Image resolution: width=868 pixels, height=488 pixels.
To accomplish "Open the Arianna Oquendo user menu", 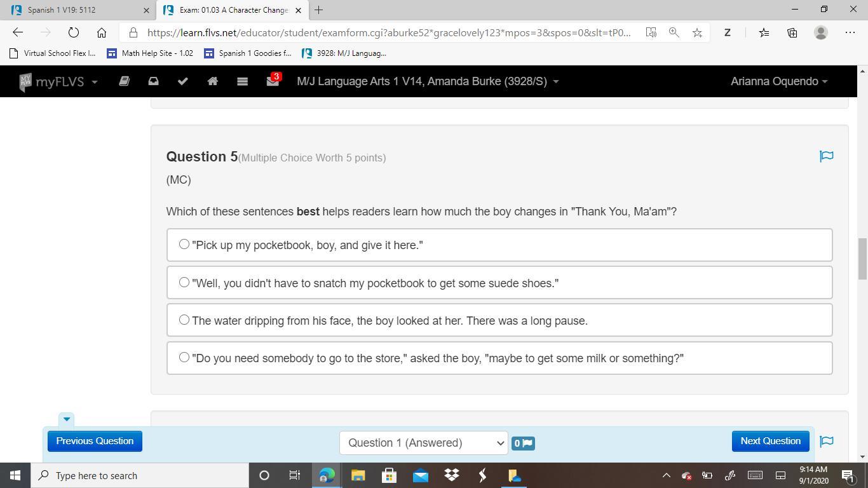I will 779,81.
